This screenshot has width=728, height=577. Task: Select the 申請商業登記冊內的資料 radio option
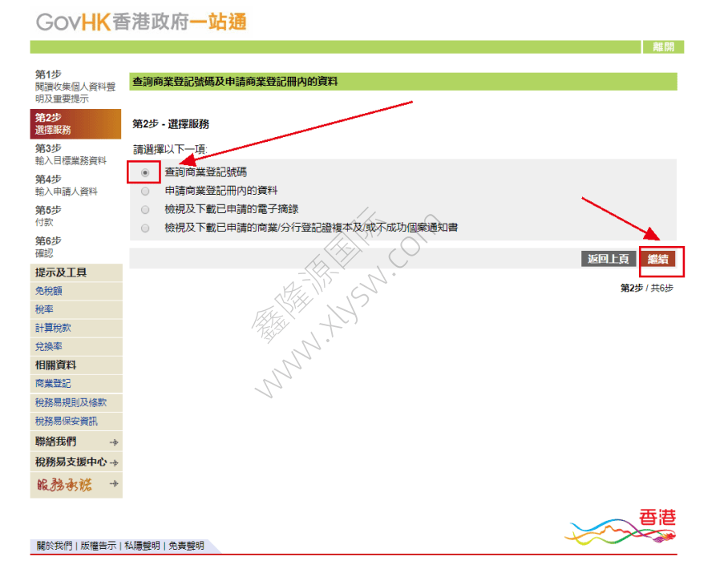pos(145,192)
